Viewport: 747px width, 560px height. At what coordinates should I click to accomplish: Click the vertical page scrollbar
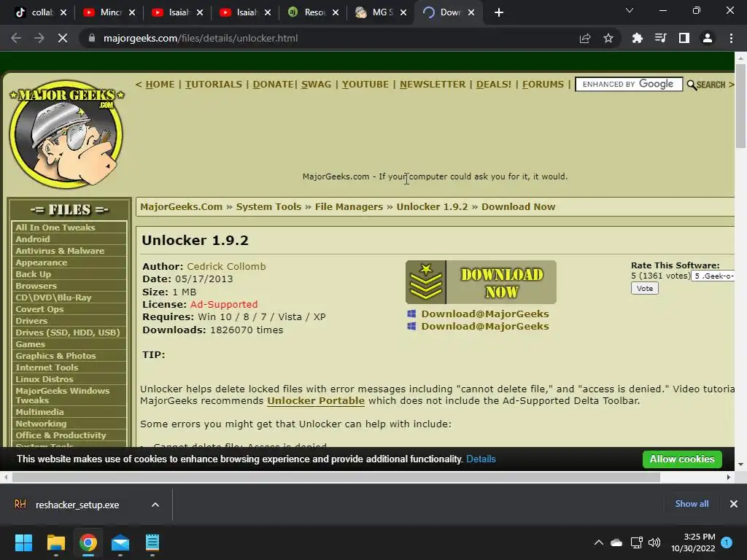coord(740,106)
